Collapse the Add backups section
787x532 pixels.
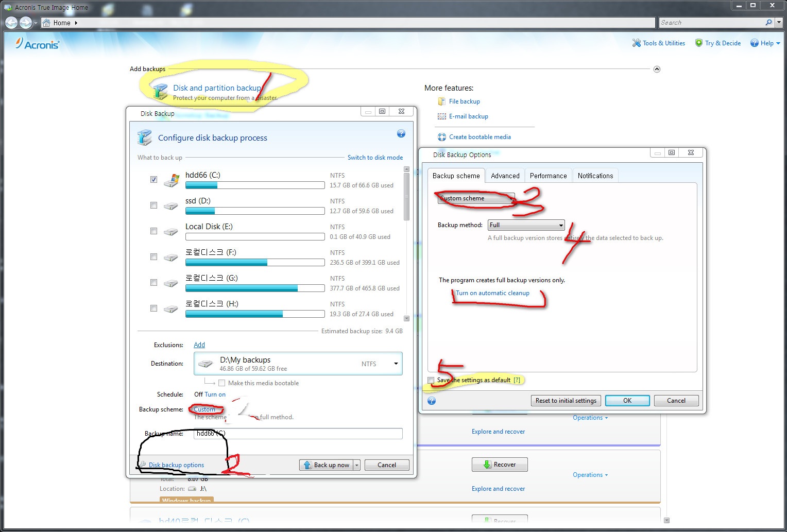point(657,69)
